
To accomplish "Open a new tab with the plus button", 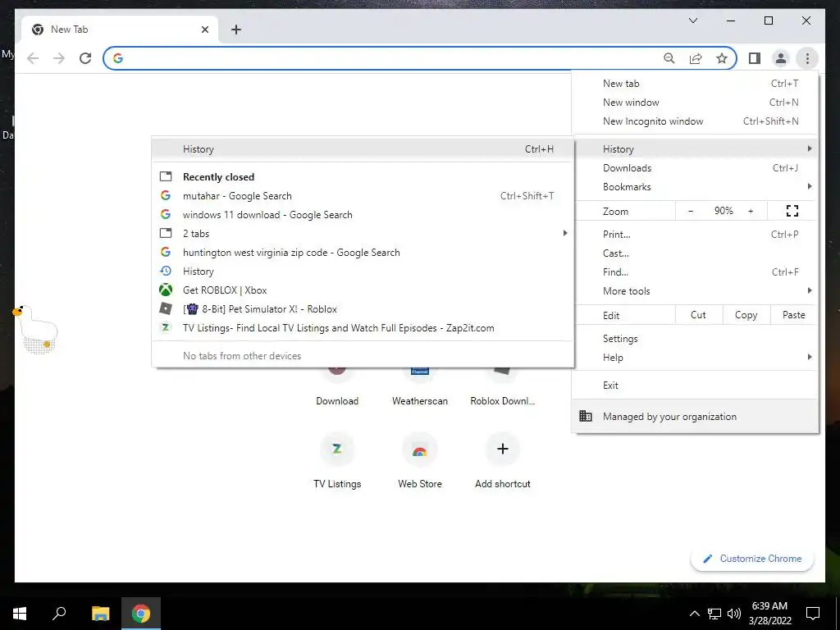I will click(235, 30).
